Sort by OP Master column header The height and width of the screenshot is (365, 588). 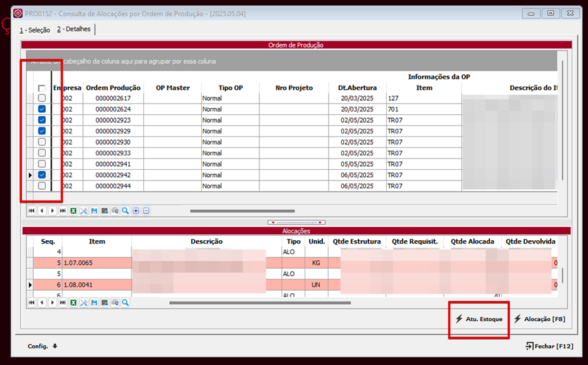(173, 88)
